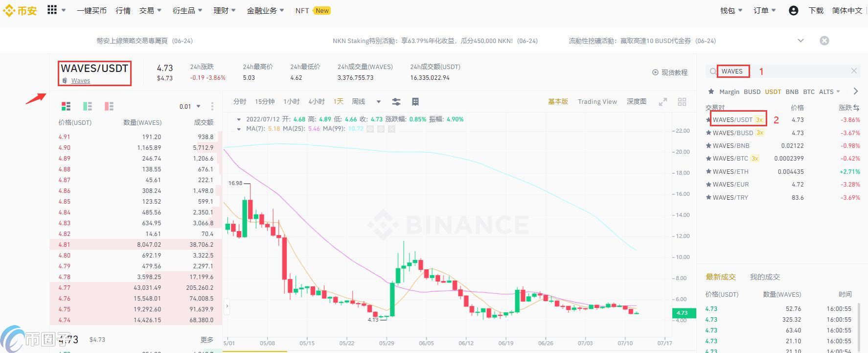Open the 衍生品 dropdown menu
868x353 pixels.
click(187, 10)
